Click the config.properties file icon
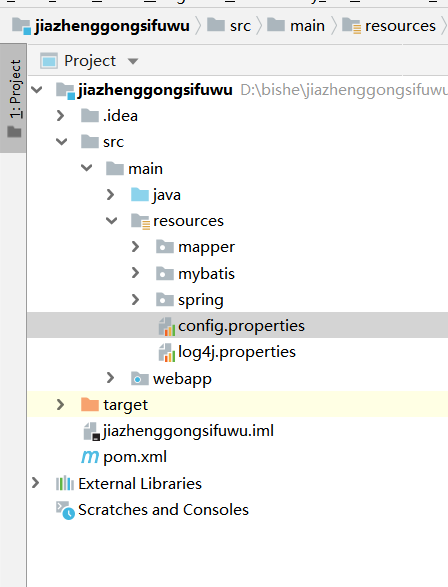 [x=167, y=326]
